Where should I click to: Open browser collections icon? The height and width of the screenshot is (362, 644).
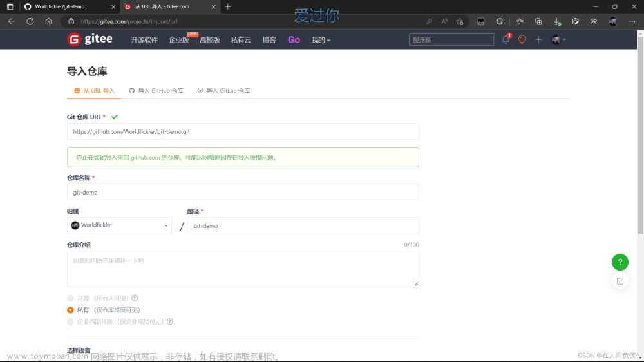click(x=538, y=21)
